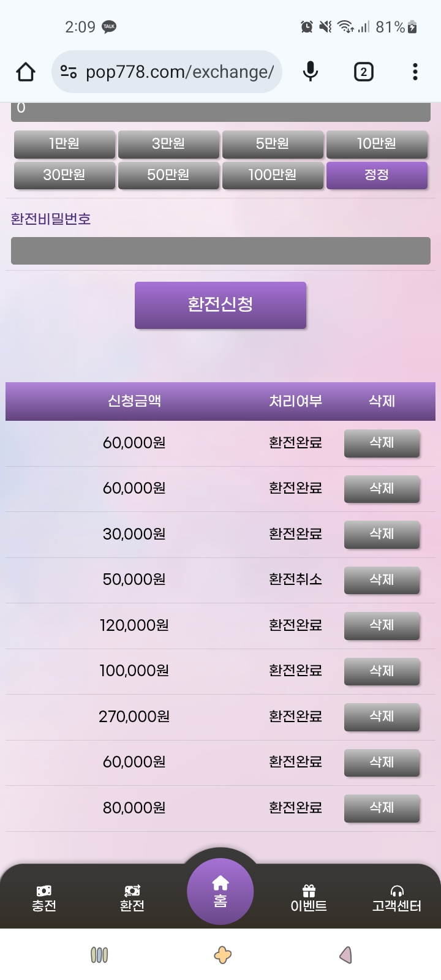Select the 10만원 amount button

tap(377, 144)
